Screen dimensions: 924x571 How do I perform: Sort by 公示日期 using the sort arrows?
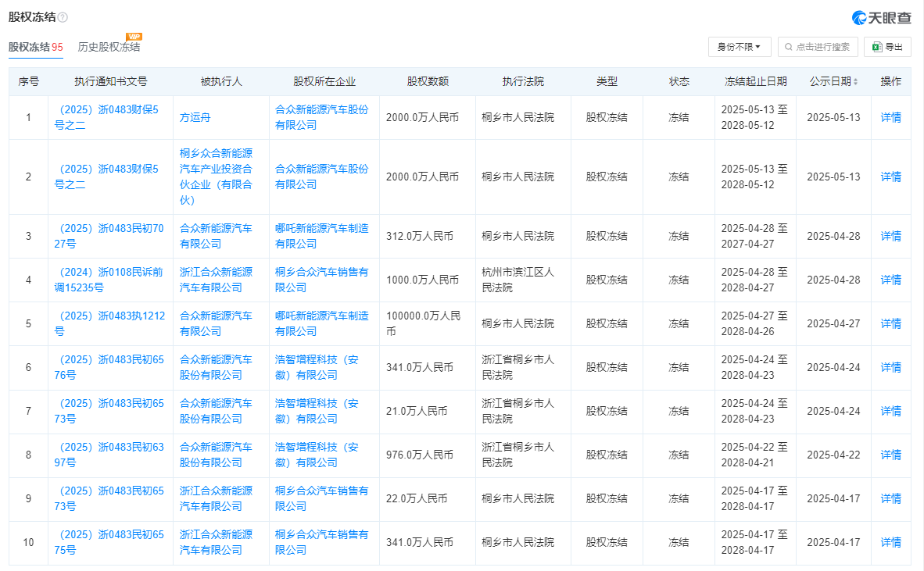[855, 81]
